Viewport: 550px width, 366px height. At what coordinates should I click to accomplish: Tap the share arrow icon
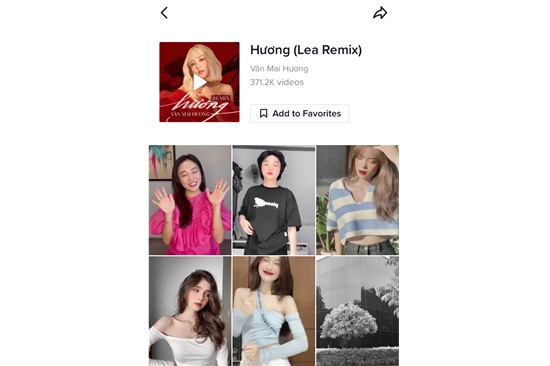pyautogui.click(x=380, y=13)
